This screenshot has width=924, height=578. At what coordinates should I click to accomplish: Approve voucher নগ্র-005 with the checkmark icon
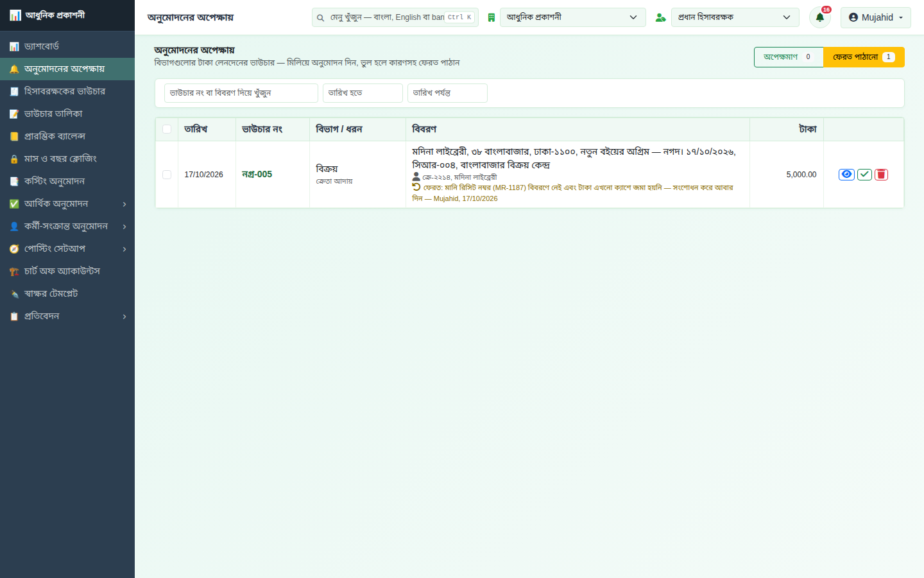[x=864, y=175]
